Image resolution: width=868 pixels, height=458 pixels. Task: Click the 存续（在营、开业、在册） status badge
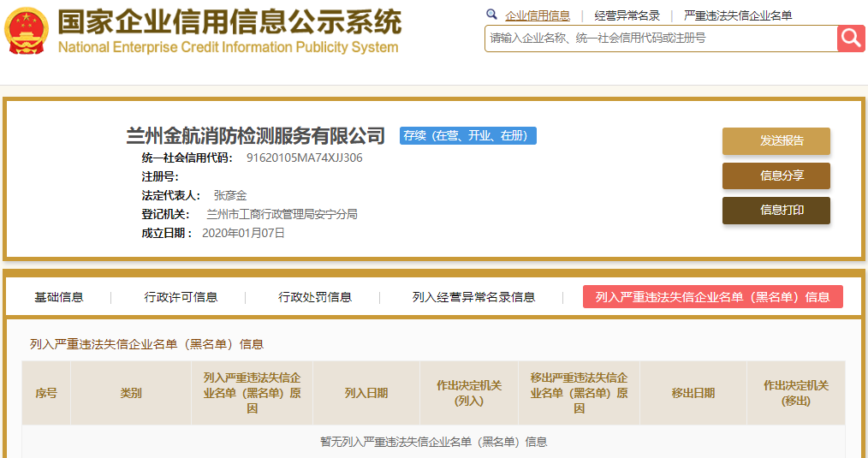(468, 135)
